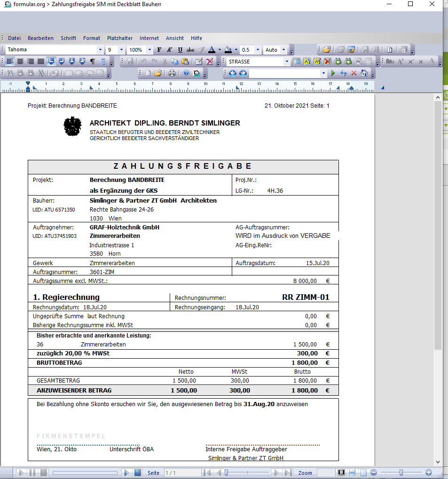Click the blue question mark help icon
This screenshot has width=448, height=479.
point(186,73)
